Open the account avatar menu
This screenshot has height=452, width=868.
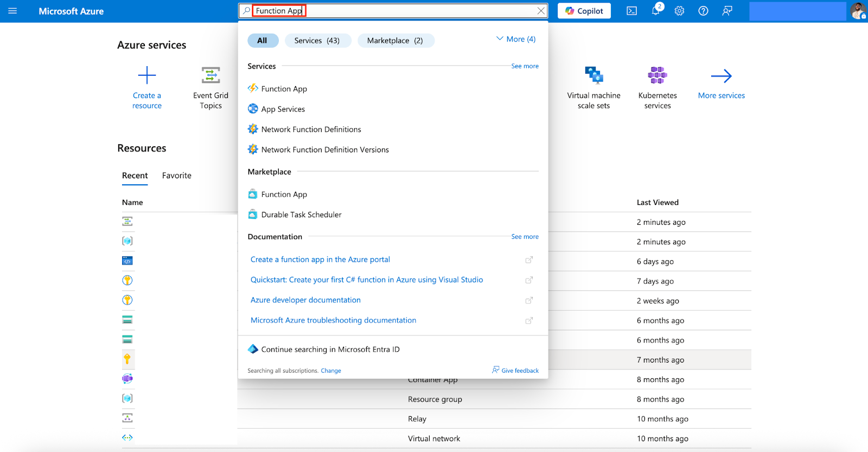point(858,11)
